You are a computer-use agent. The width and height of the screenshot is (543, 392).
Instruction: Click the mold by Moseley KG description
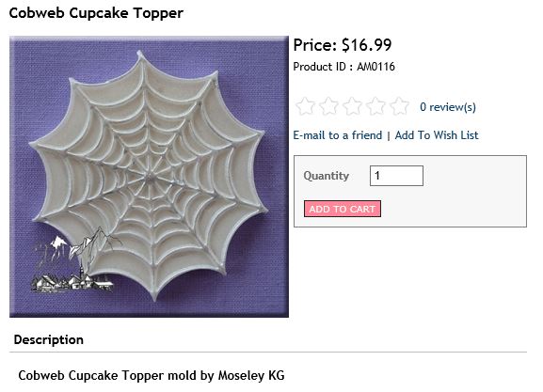click(x=152, y=375)
